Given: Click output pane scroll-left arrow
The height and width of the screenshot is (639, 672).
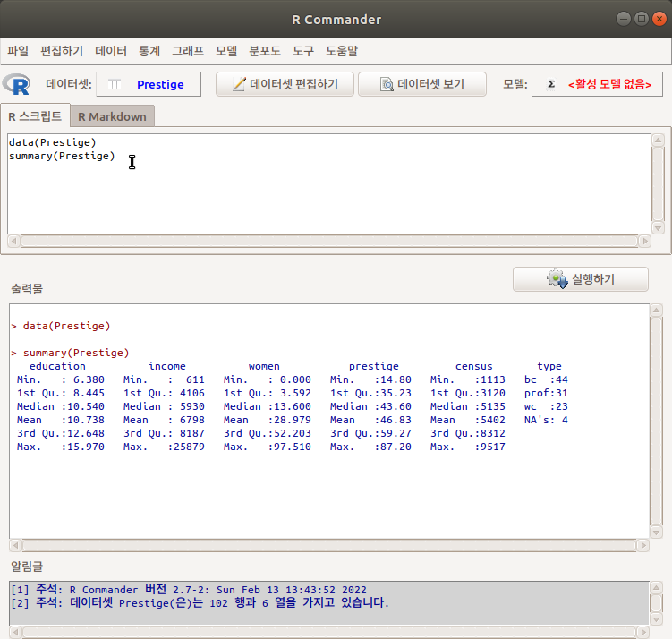Looking at the screenshot, I should 15,545.
